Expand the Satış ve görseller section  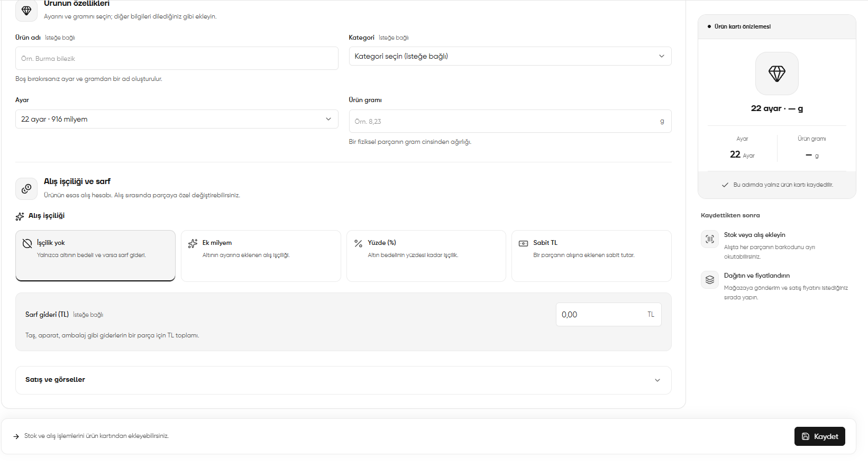[x=343, y=380]
